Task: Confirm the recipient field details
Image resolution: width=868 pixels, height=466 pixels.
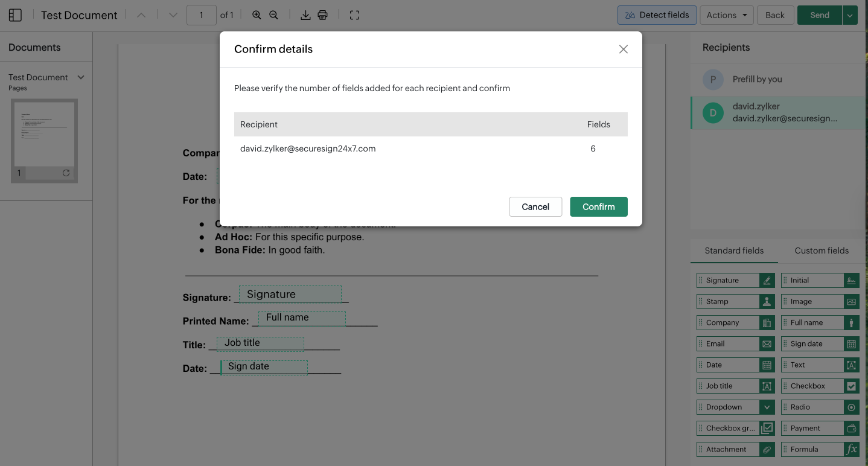Action: 598,206
